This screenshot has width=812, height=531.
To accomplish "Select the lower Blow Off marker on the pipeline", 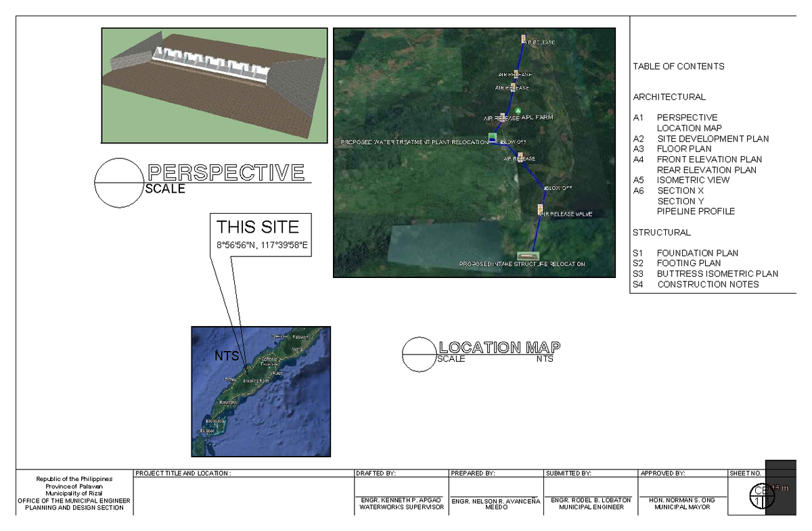I will click(x=545, y=187).
